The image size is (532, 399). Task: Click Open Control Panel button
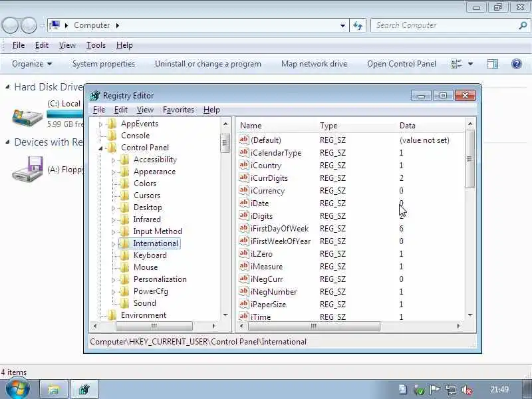click(x=402, y=64)
